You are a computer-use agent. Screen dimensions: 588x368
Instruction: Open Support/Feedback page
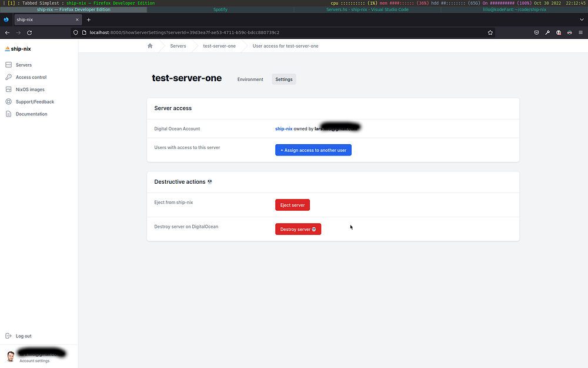35,102
